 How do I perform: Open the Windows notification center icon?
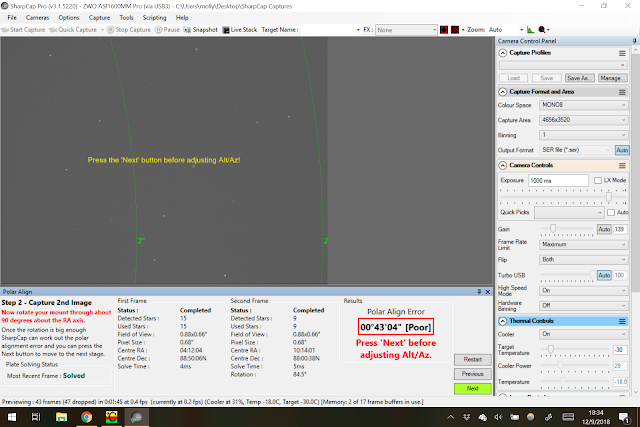pyautogui.click(x=624, y=417)
